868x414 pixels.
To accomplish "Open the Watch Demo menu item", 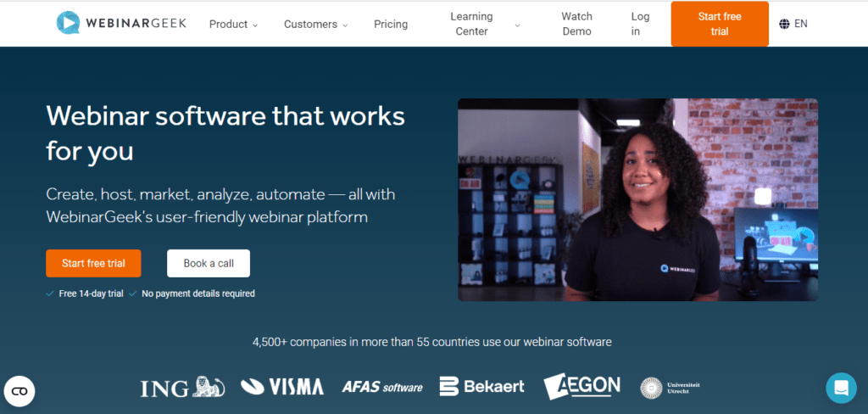I will [576, 24].
